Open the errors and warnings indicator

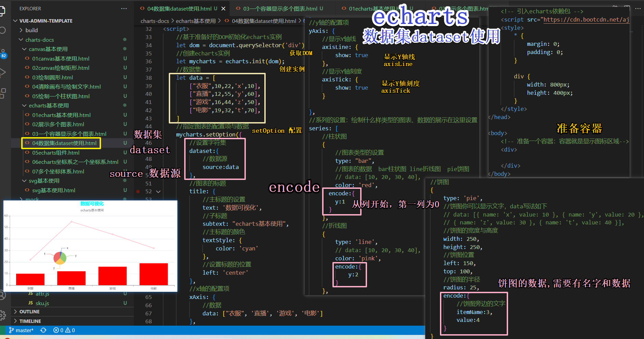click(x=64, y=330)
